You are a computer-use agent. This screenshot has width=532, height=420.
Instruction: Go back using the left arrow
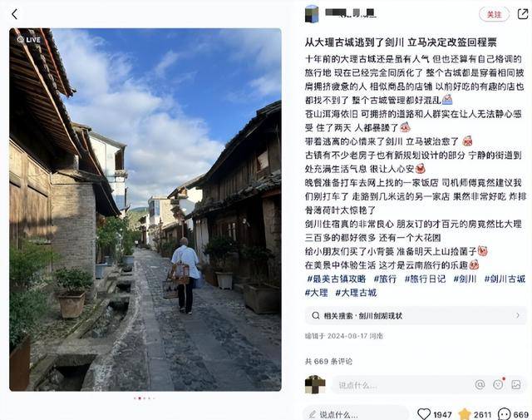tap(14, 14)
